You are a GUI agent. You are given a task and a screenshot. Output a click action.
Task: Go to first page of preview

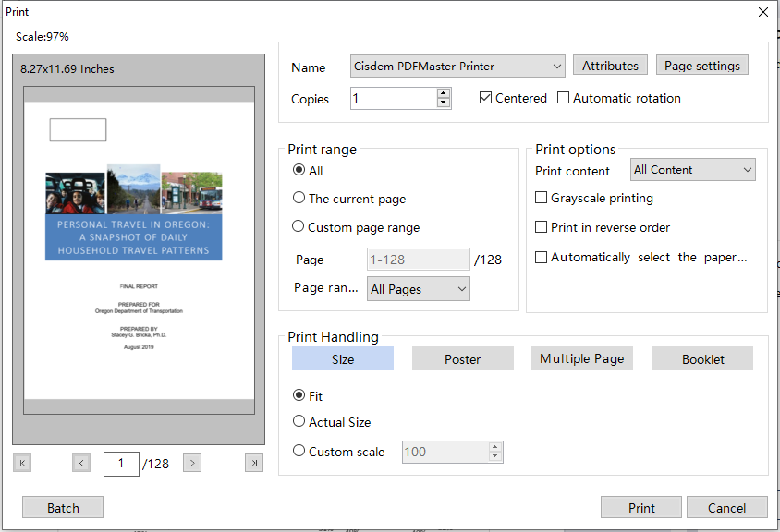22,463
